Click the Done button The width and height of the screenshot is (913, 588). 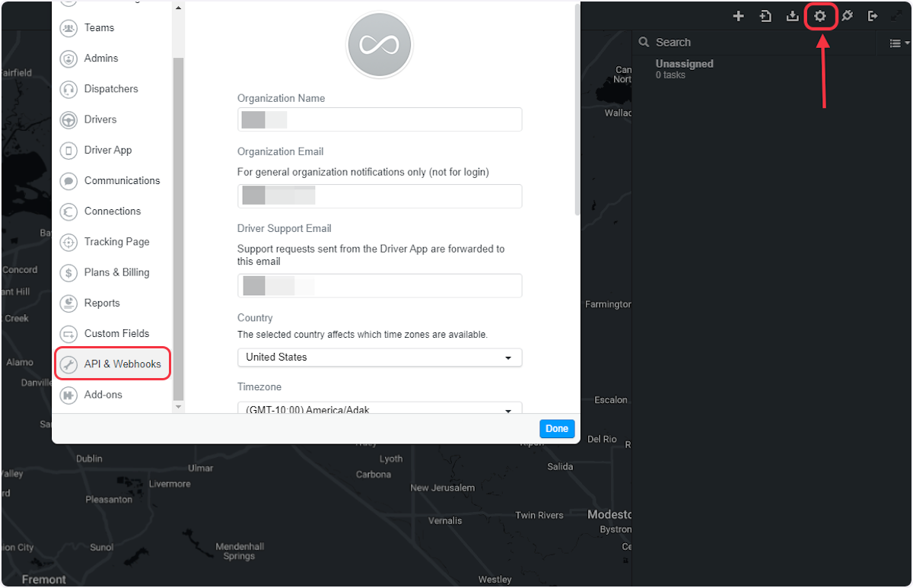(x=557, y=428)
